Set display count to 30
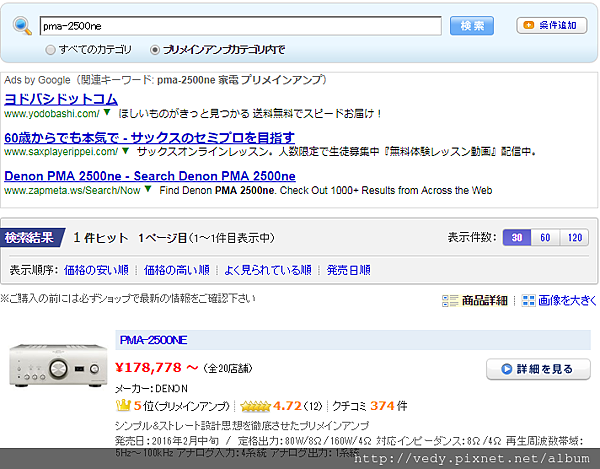Screen dimensions: 600x469 [x=517, y=238]
